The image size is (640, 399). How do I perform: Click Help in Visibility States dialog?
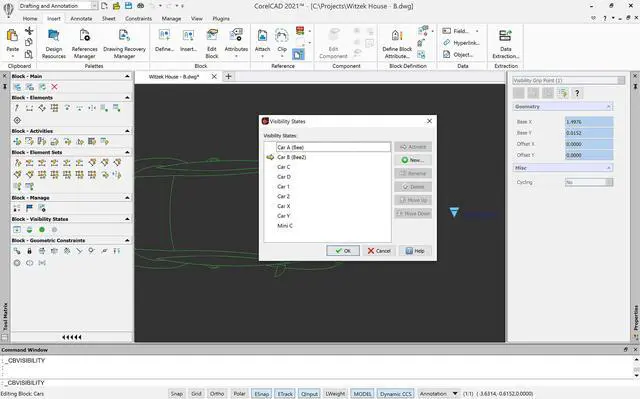[415, 250]
